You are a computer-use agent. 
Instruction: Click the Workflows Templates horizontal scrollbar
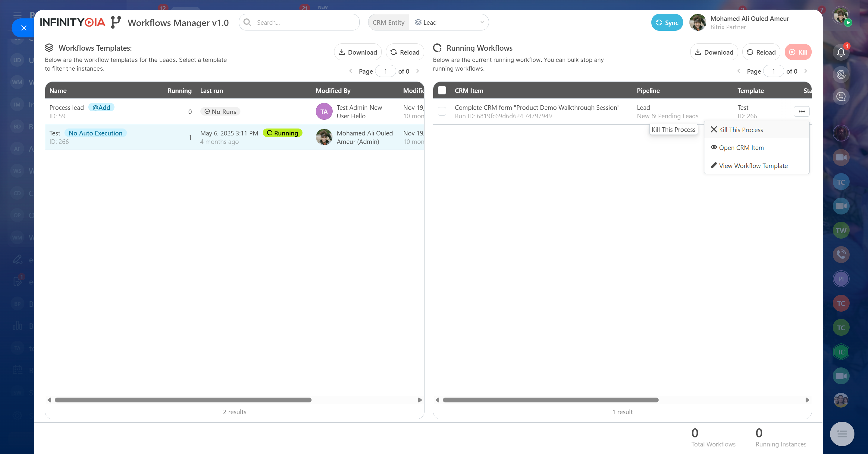(183, 400)
